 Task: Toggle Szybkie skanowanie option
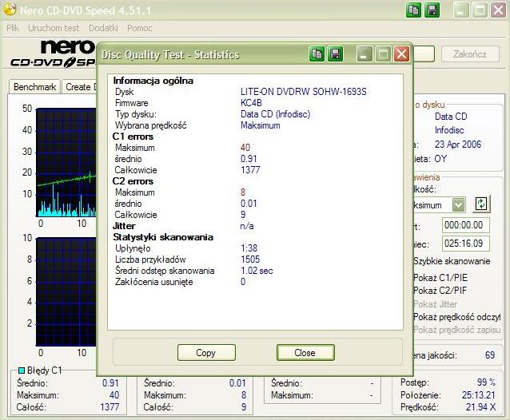[x=452, y=261]
